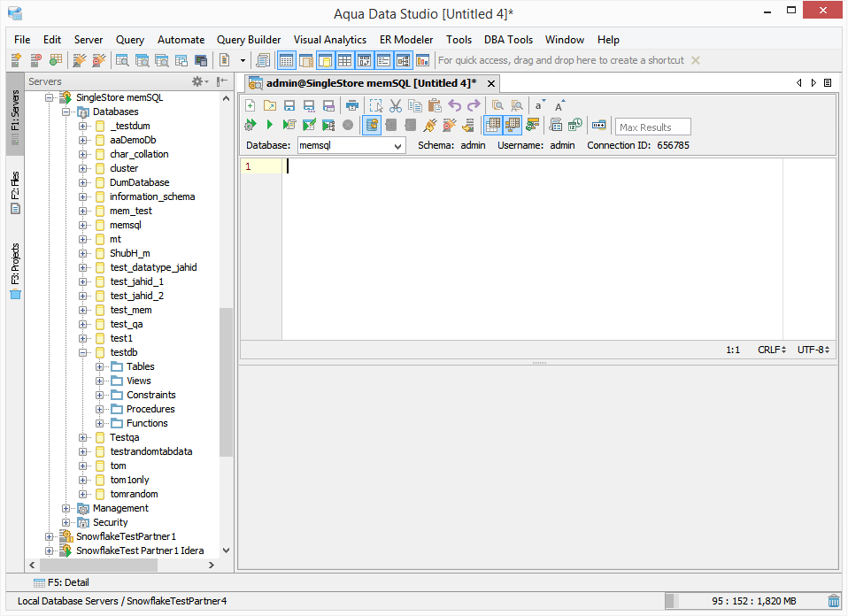
Task: Collapse the testdb database node
Action: [82, 352]
